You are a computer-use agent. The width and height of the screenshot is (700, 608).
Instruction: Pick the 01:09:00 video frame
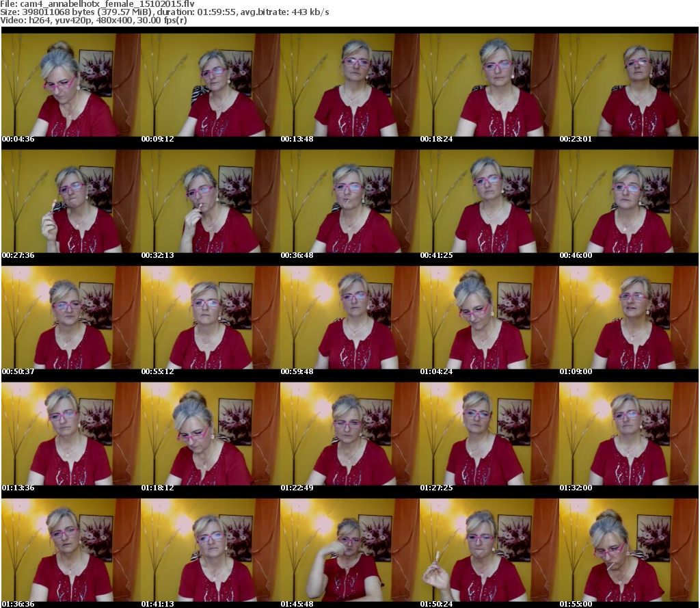(629, 317)
